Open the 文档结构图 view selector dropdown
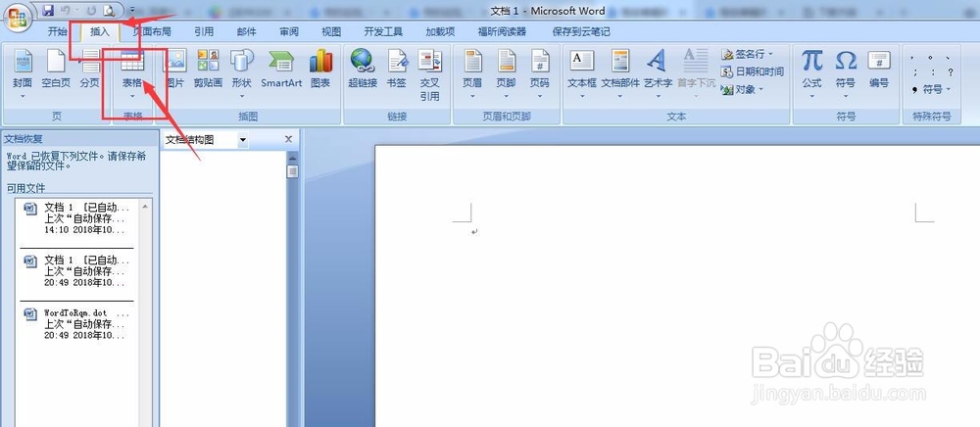This screenshot has width=980, height=427. (x=242, y=140)
